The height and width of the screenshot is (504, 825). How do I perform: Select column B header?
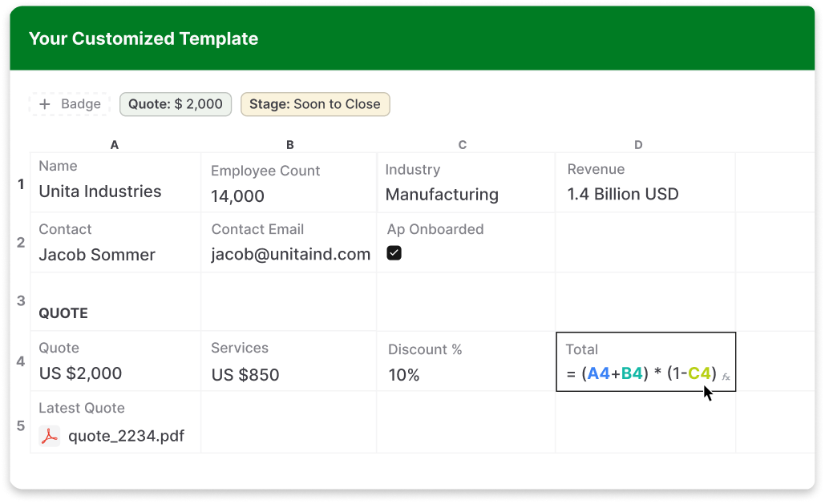click(x=289, y=145)
